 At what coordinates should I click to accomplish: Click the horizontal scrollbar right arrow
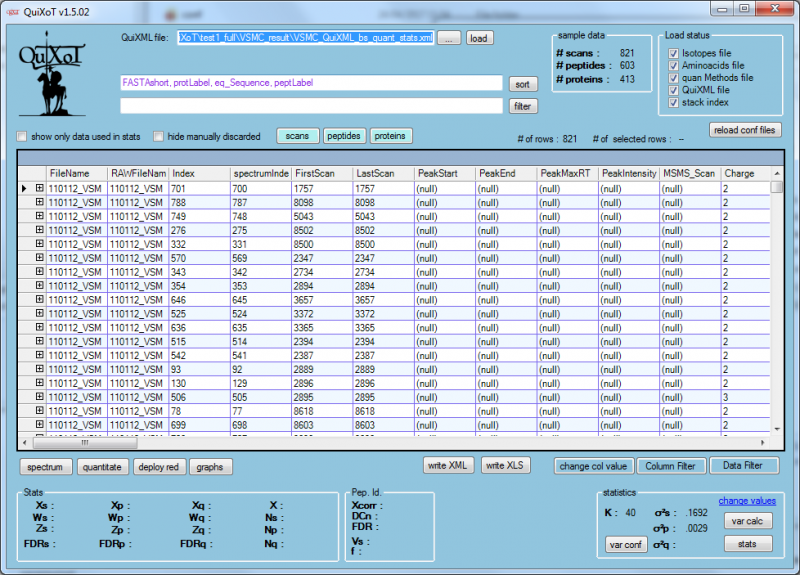763,443
